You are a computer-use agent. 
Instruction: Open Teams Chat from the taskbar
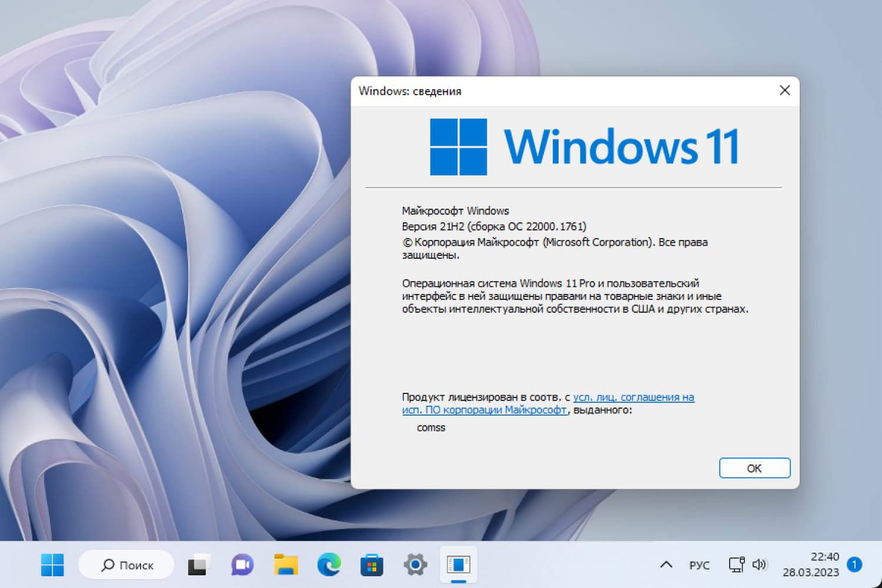[x=241, y=564]
